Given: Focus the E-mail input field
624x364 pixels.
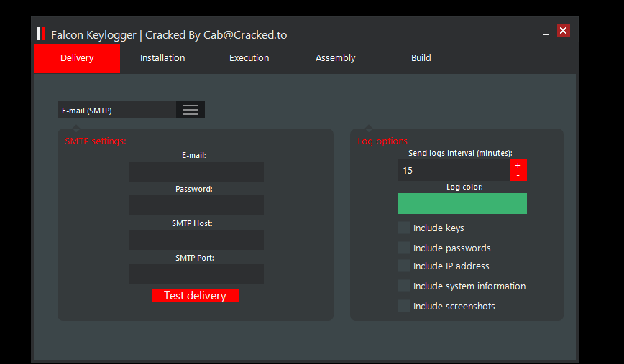Looking at the screenshot, I should click(x=196, y=172).
